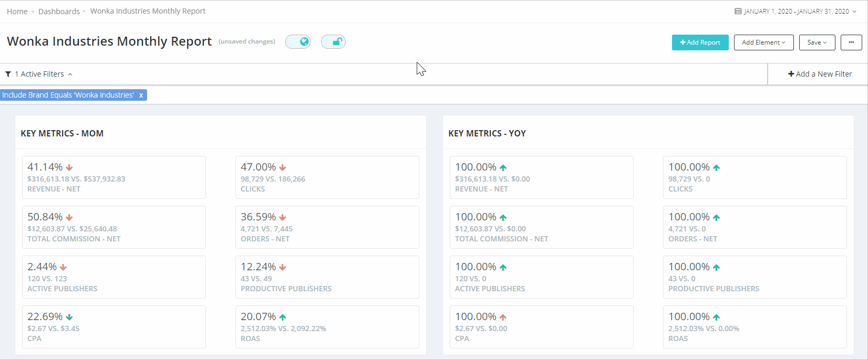Click the down arrow next to 41.14%
Image resolution: width=868 pixels, height=360 pixels.
click(69, 167)
